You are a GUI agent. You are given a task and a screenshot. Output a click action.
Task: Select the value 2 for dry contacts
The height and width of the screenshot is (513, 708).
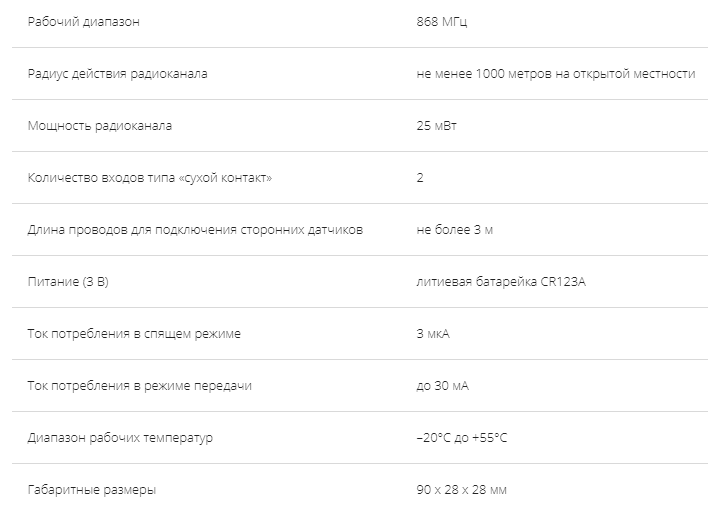tap(420, 177)
